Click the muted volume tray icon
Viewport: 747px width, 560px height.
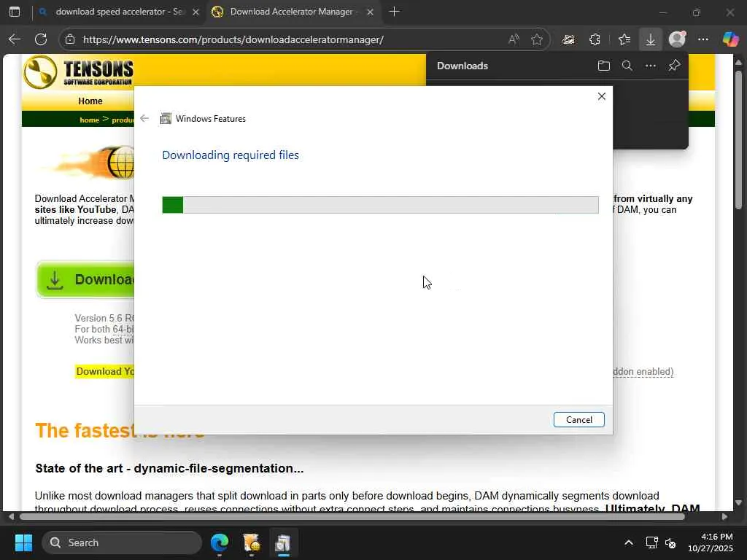point(670,542)
